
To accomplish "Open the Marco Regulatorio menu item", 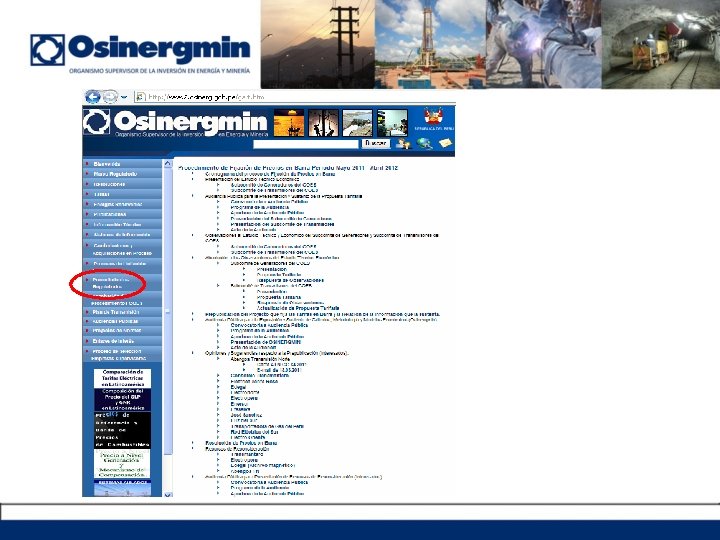I will coord(123,174).
